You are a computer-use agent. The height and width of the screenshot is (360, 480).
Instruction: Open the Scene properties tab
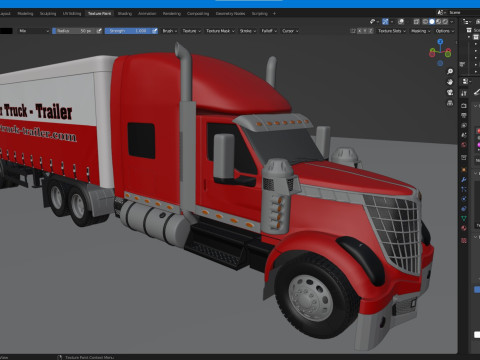click(x=464, y=135)
